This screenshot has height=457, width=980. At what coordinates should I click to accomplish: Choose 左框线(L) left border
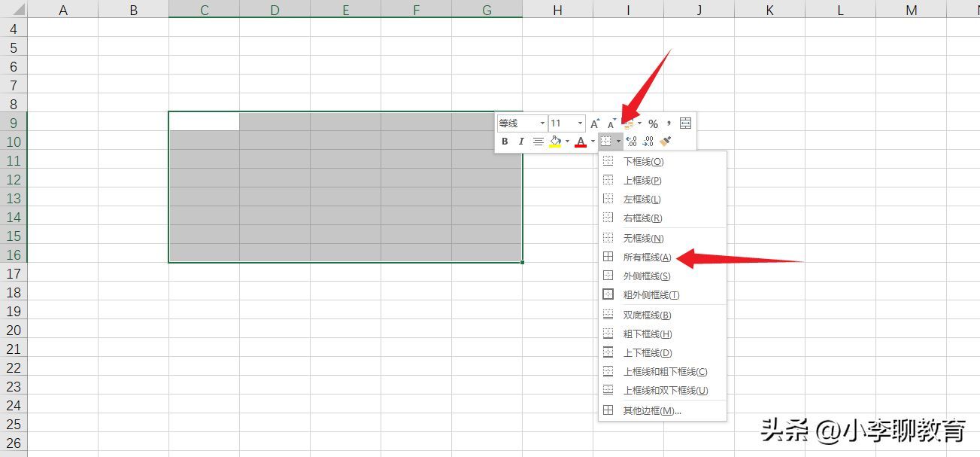(x=663, y=199)
